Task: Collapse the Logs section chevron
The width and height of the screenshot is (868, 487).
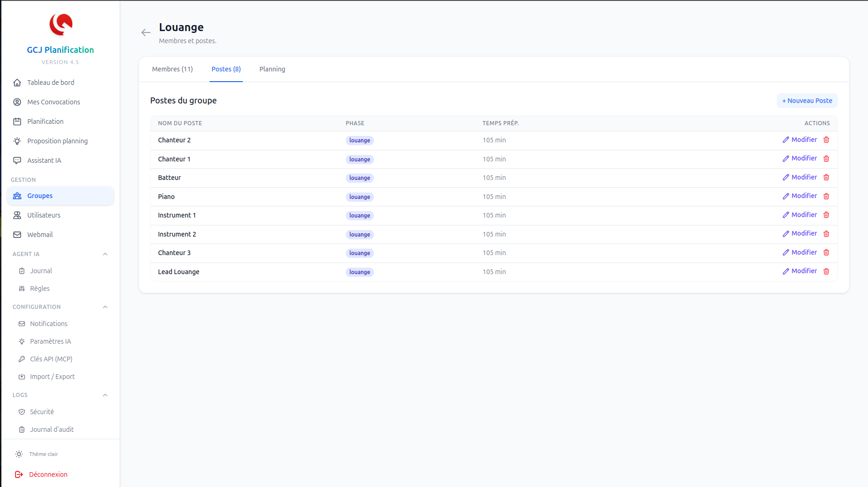Action: [x=105, y=395]
